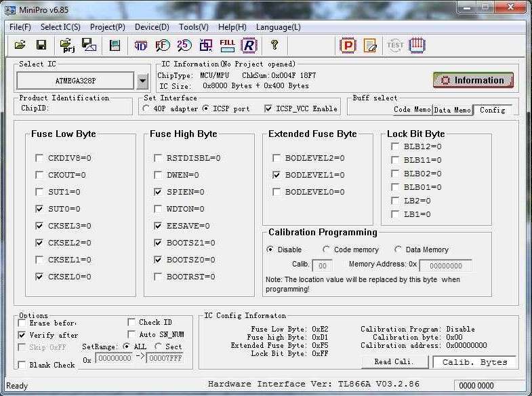Click the save floppy disk icon
The width and height of the screenshot is (532, 396).
point(41,45)
